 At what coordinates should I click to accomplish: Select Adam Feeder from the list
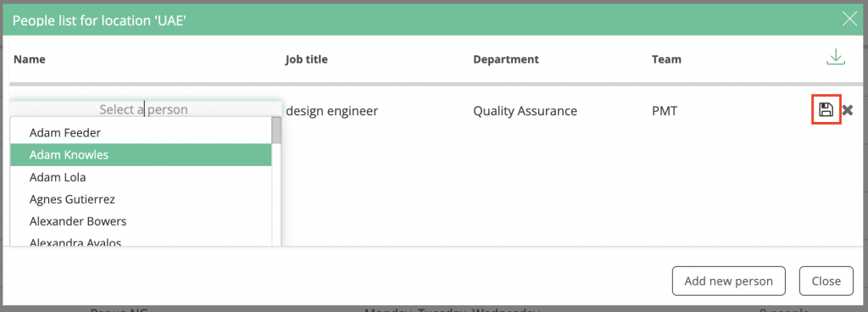tap(142, 133)
